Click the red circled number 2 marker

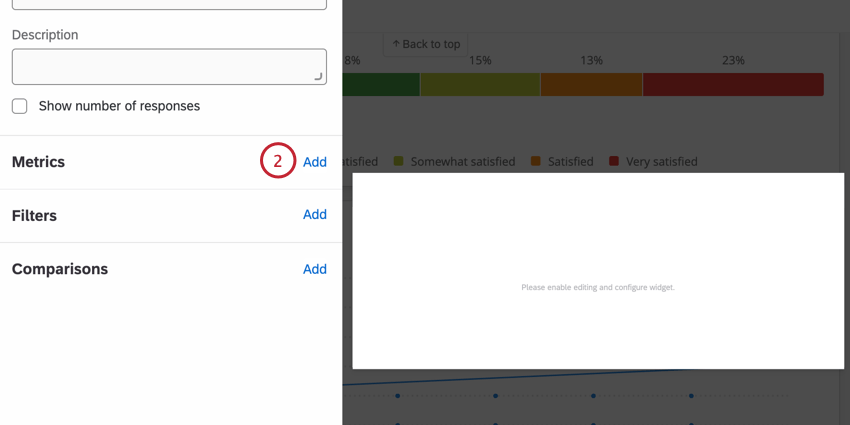[278, 161]
